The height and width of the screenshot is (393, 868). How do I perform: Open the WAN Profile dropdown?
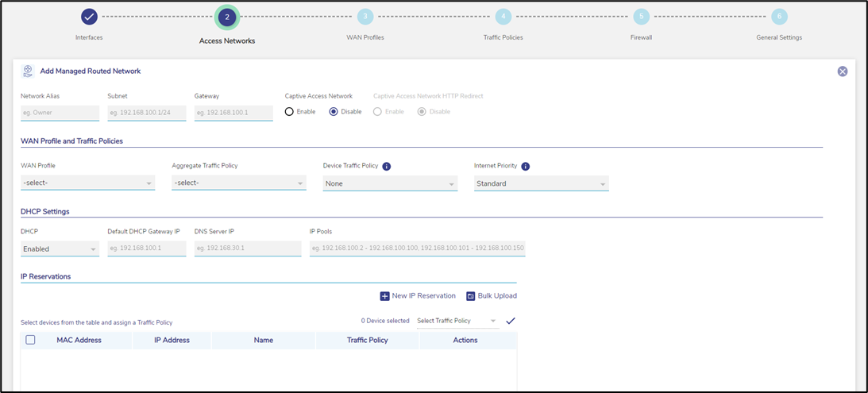point(87,183)
